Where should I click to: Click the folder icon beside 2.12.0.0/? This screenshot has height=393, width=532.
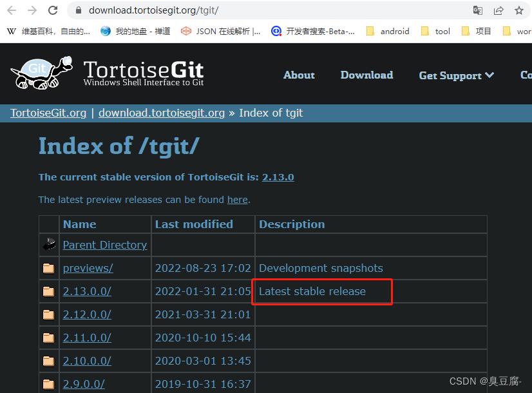click(49, 314)
